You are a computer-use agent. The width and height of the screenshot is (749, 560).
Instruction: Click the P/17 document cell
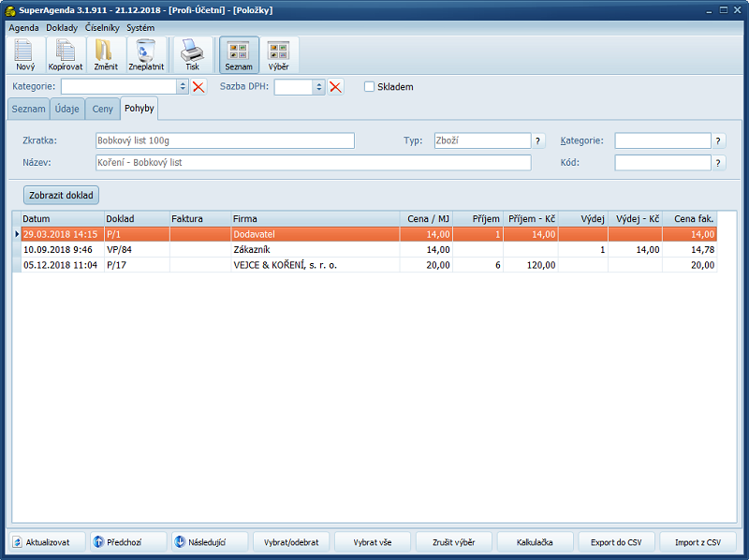pos(137,265)
